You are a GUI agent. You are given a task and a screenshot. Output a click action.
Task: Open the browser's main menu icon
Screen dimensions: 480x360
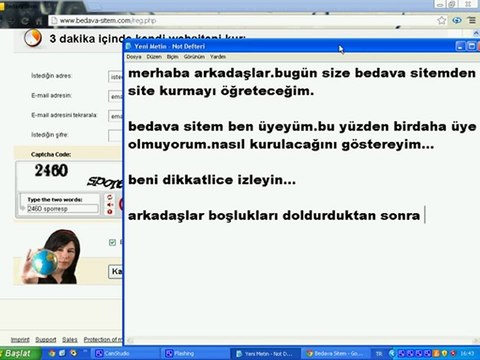[x=472, y=20]
